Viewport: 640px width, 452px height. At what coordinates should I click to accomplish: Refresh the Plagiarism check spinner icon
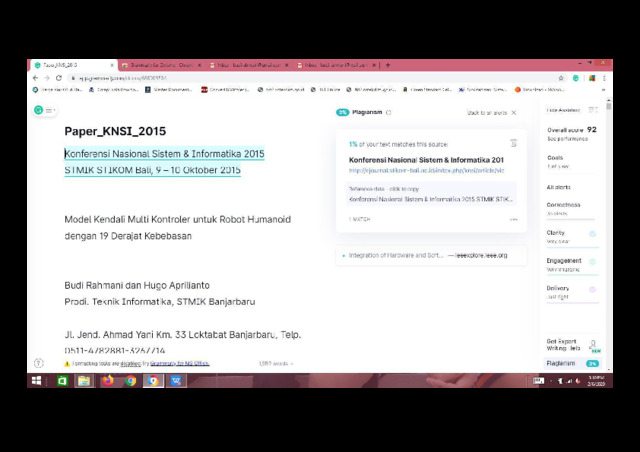389,112
